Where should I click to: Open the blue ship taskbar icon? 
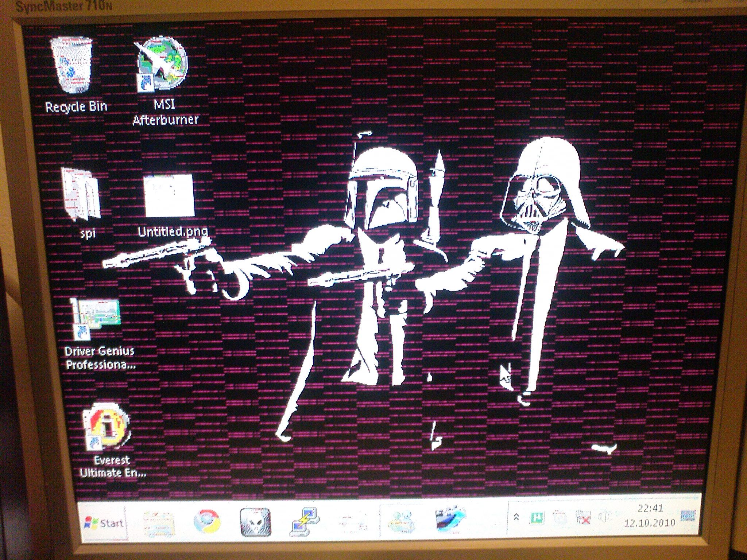(x=451, y=520)
